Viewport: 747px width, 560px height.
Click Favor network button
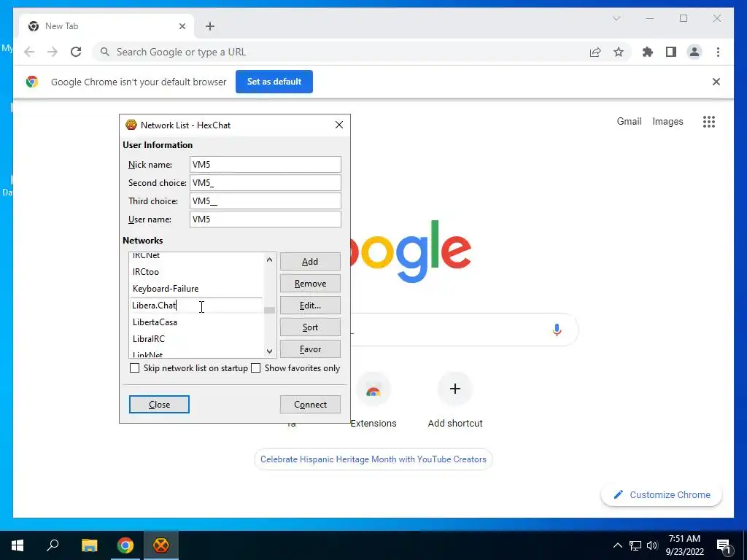pyautogui.click(x=310, y=349)
